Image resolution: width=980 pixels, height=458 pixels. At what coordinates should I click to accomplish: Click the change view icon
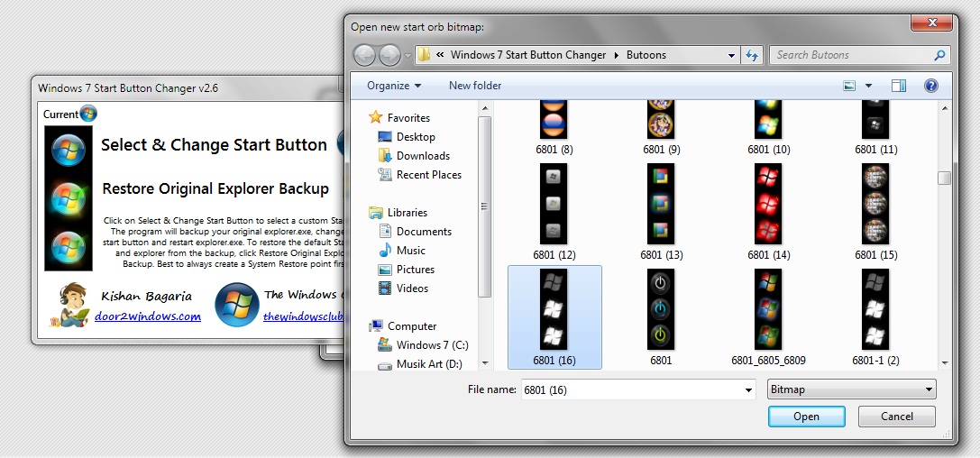point(849,86)
